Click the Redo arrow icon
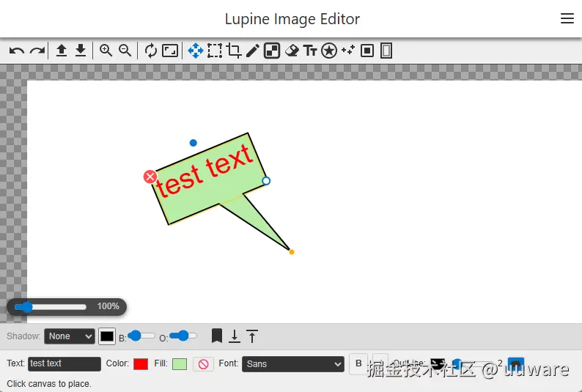Image resolution: width=582 pixels, height=392 pixels. [37, 51]
